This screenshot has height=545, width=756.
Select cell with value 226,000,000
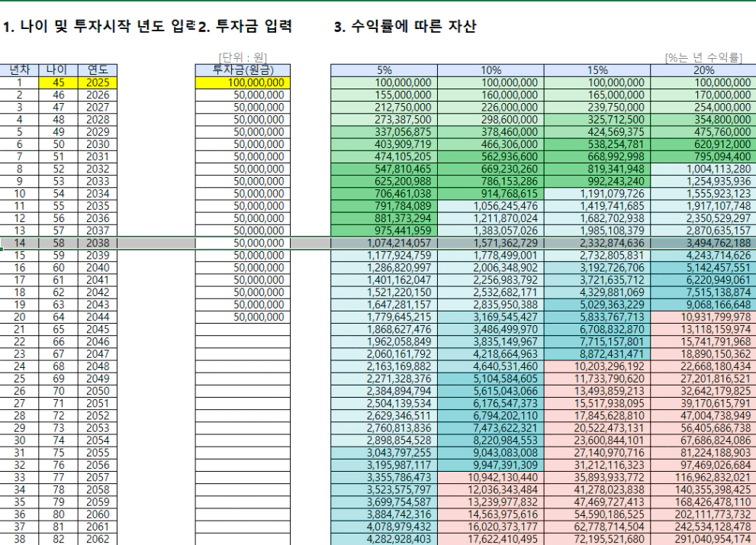click(x=491, y=108)
